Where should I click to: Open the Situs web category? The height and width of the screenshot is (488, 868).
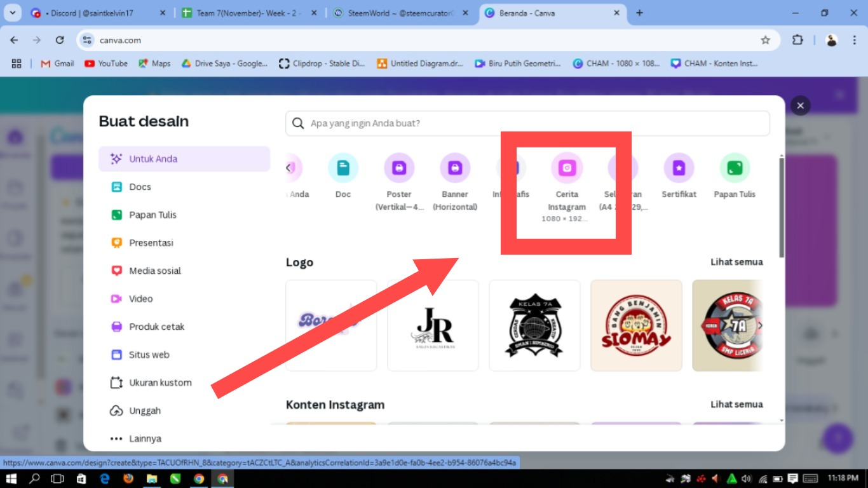(x=184, y=355)
